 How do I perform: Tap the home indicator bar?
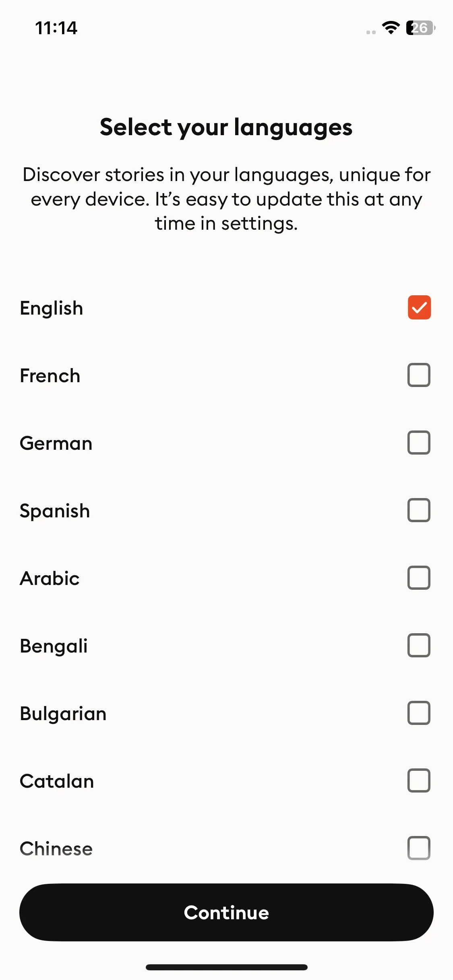click(x=226, y=967)
